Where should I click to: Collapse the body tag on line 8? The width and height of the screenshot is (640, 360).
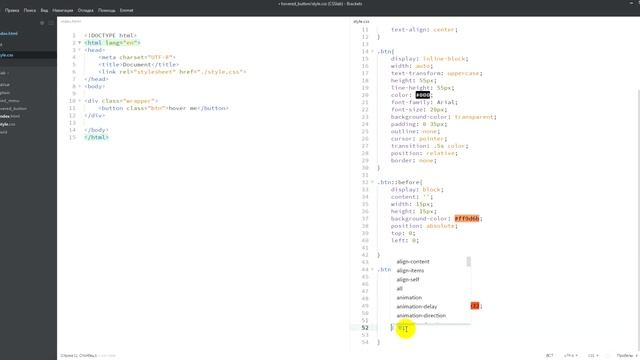tap(80, 86)
